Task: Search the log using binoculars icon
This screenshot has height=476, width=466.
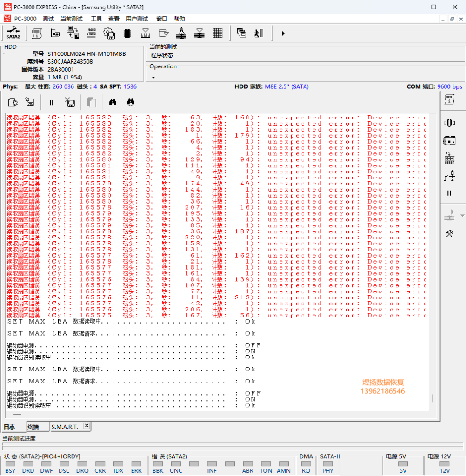Action: coord(113,102)
